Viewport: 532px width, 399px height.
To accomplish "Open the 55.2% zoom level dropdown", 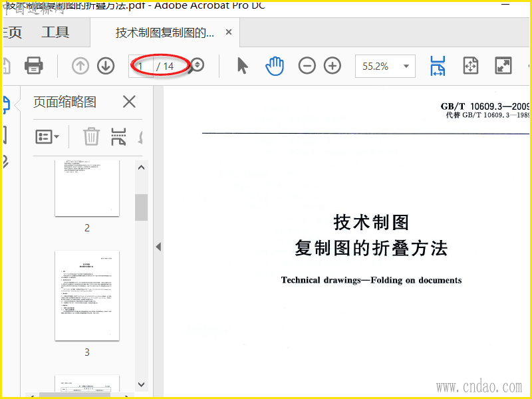I will click(x=385, y=66).
